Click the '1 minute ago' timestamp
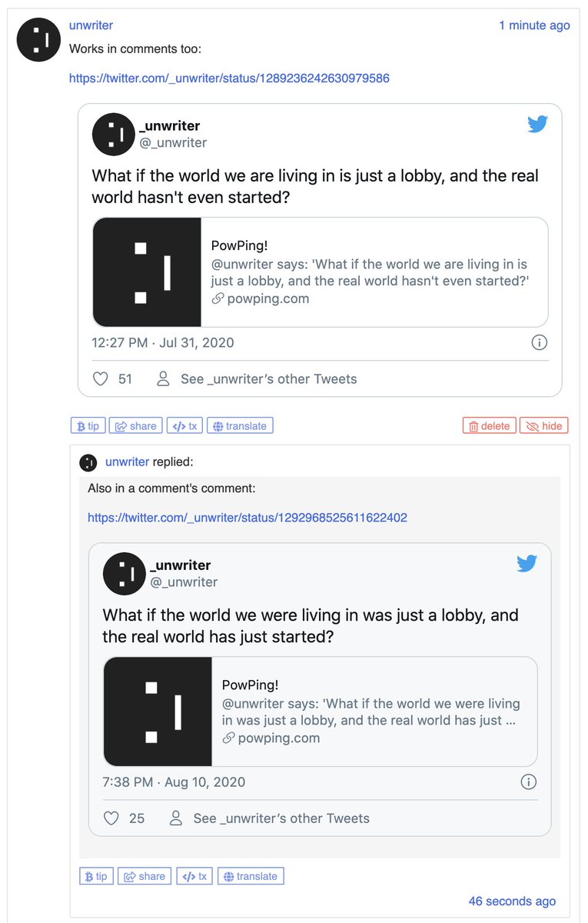Screen dimensions: 588x923 point(534,25)
